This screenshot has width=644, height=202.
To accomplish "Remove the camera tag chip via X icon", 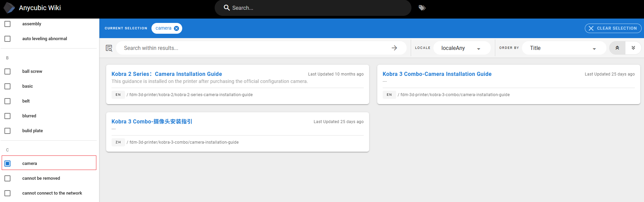I will click(x=176, y=28).
